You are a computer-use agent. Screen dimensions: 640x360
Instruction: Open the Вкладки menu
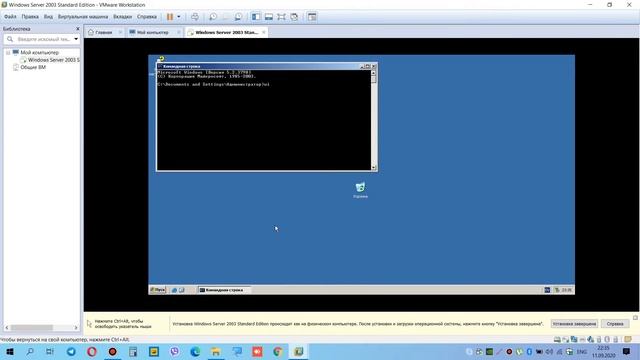coord(122,17)
